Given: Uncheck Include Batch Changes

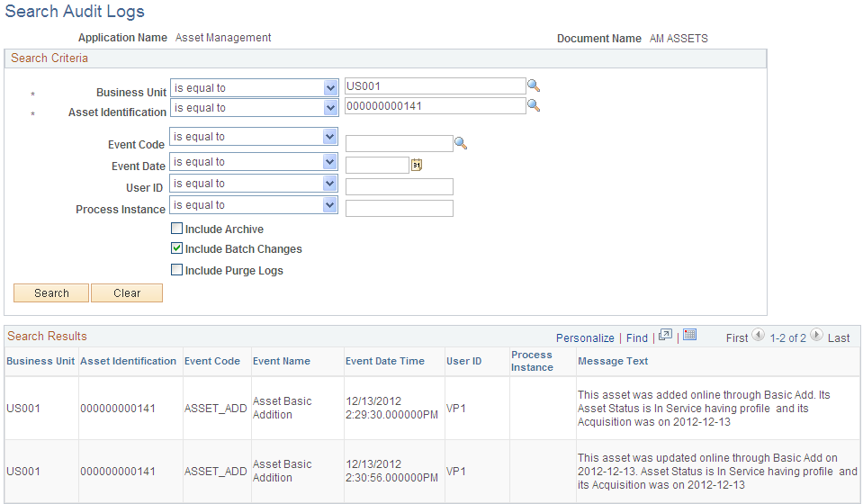Looking at the screenshot, I should 176,248.
